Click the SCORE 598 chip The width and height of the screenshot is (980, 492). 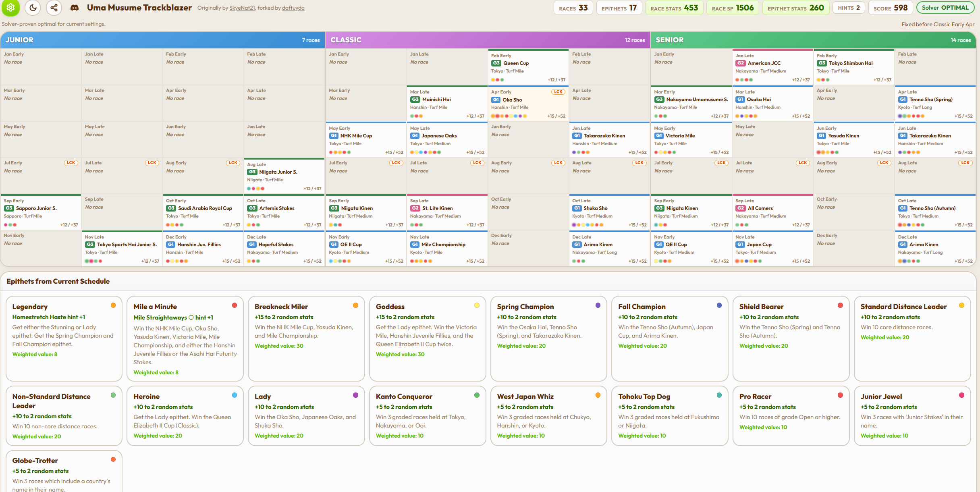tap(891, 8)
